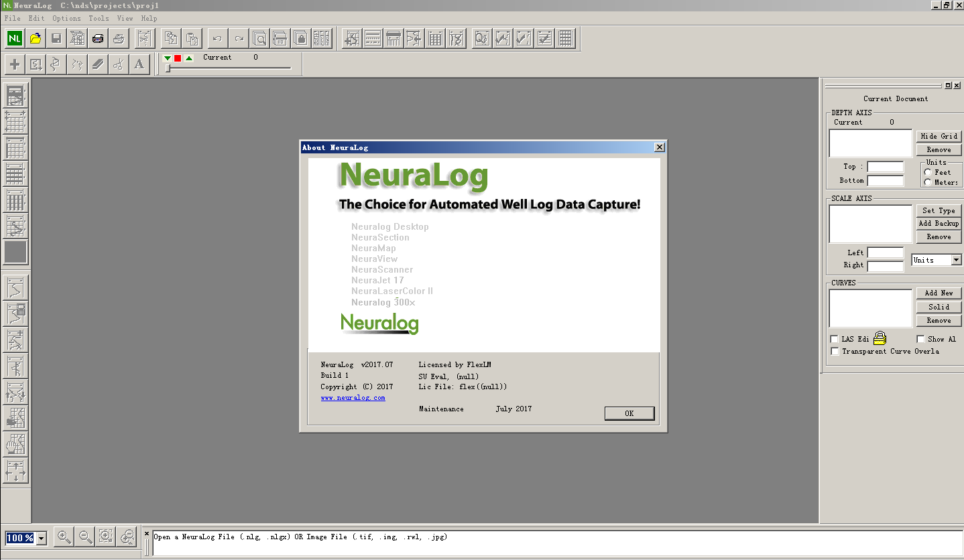Enable Transparent Curve Overlay checkbox
The width and height of the screenshot is (964, 560).
[x=835, y=351]
